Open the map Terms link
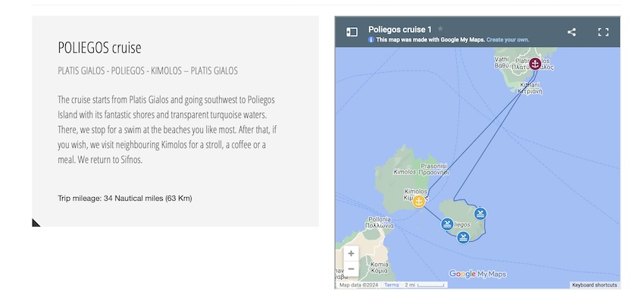644x301 pixels. click(392, 285)
